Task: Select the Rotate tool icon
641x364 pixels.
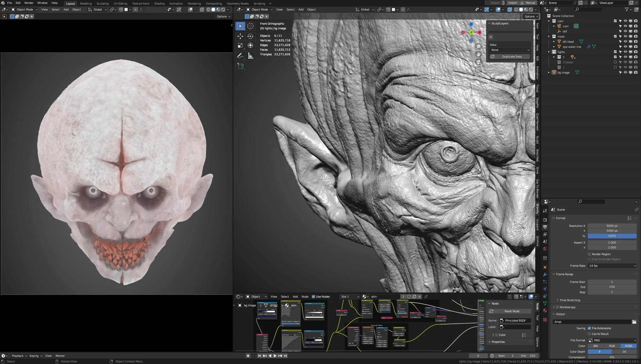Action: point(250,36)
